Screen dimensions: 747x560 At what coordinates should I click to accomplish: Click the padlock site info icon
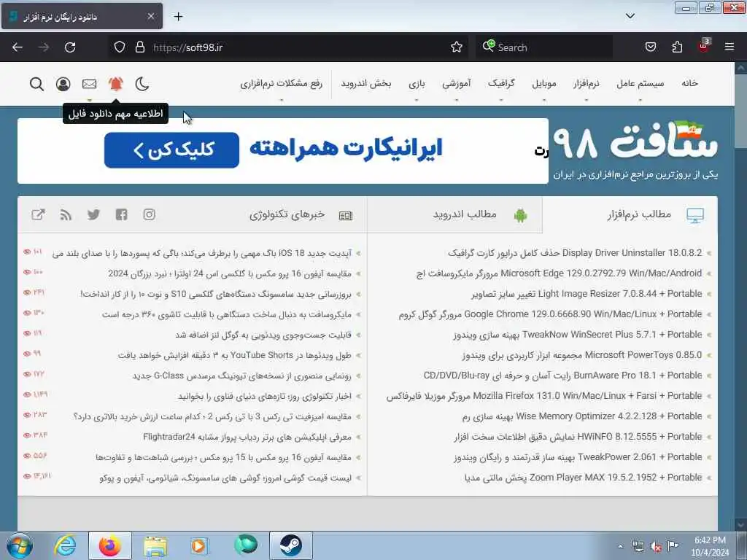coord(139,47)
